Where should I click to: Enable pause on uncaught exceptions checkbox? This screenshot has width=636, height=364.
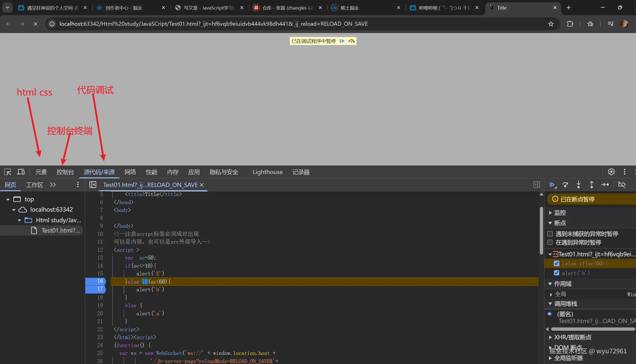[550, 234]
